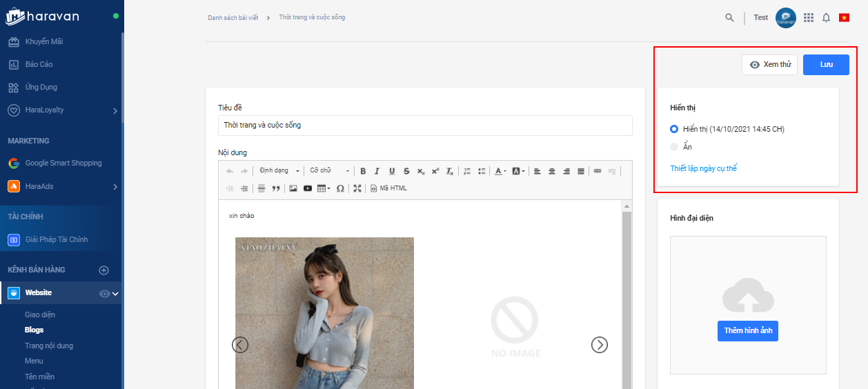
Task: Toggle bold formatting in editor
Action: click(x=363, y=171)
